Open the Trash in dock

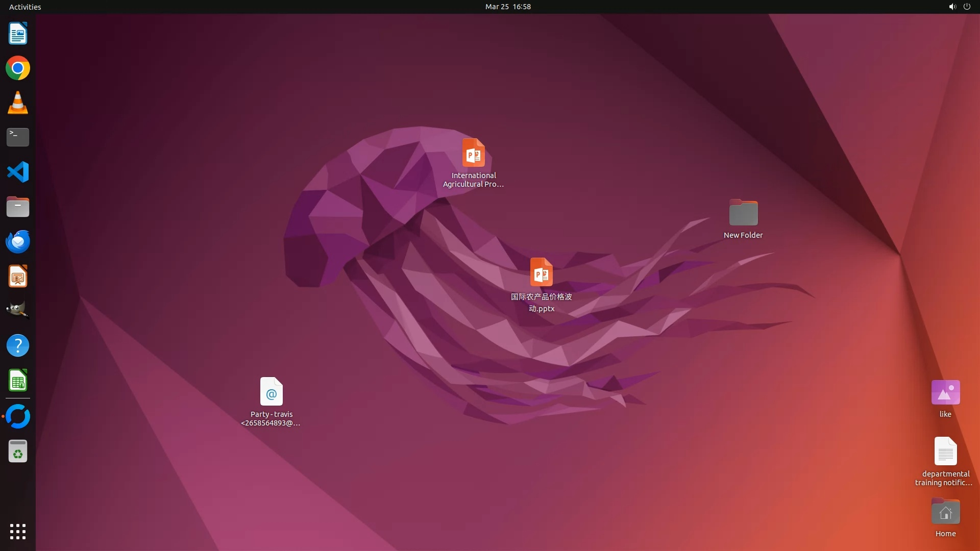click(18, 452)
